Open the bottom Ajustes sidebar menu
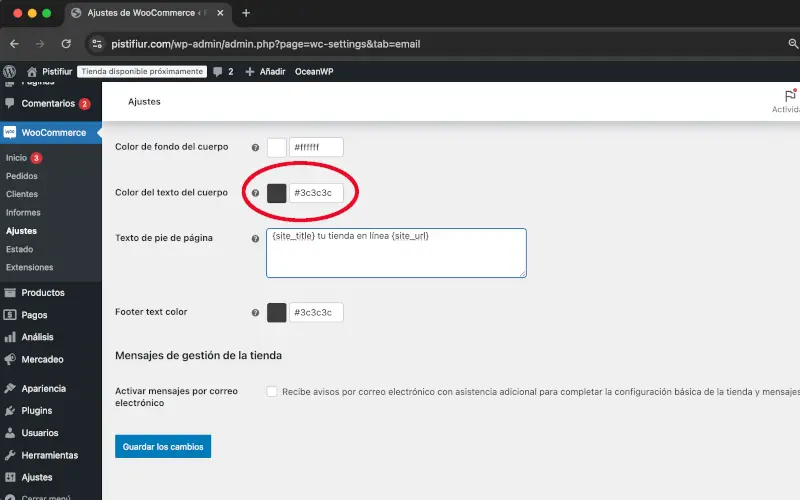 tap(37, 478)
